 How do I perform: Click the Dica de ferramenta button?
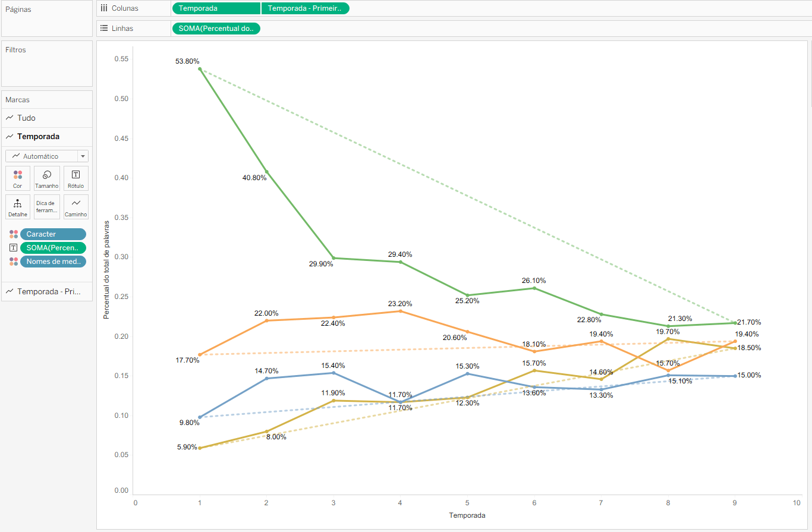point(47,207)
